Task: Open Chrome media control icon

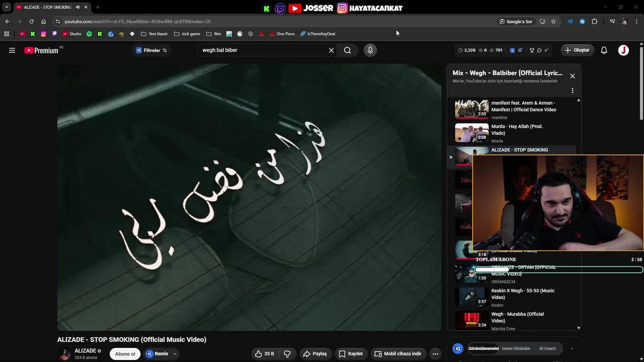Action: pyautogui.click(x=612, y=22)
